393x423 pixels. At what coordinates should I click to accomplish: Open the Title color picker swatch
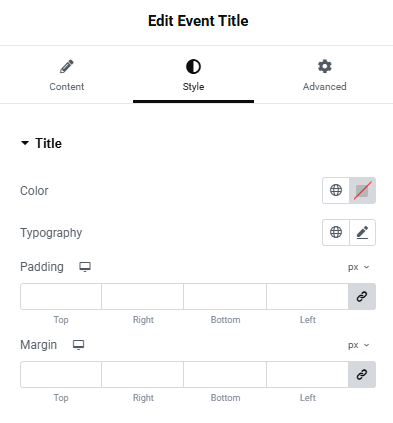[x=362, y=190]
